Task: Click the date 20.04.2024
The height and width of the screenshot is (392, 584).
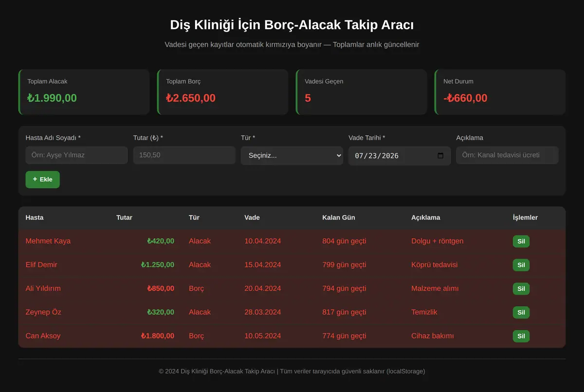Action: [263, 288]
